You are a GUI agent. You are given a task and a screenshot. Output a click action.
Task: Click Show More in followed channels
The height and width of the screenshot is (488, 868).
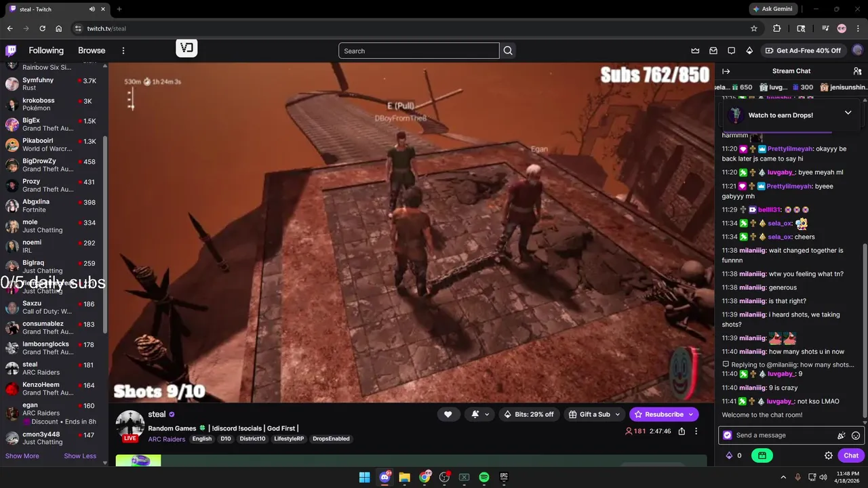click(x=22, y=456)
